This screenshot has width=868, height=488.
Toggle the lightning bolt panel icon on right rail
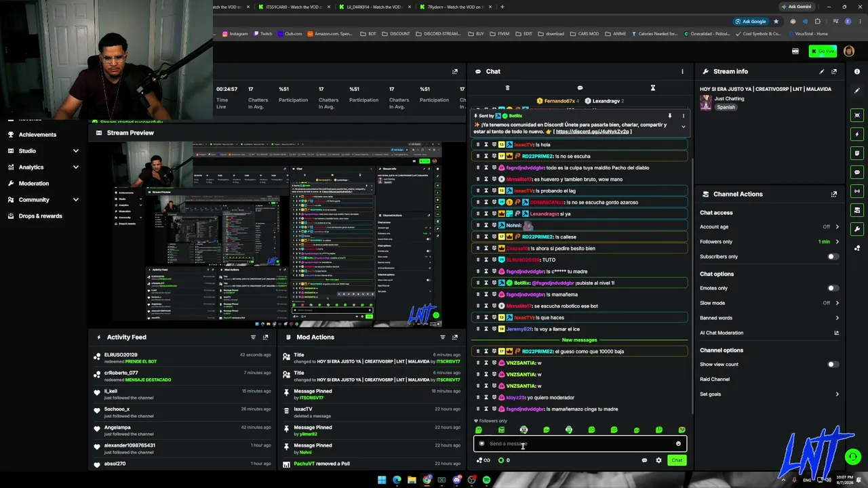(x=857, y=134)
